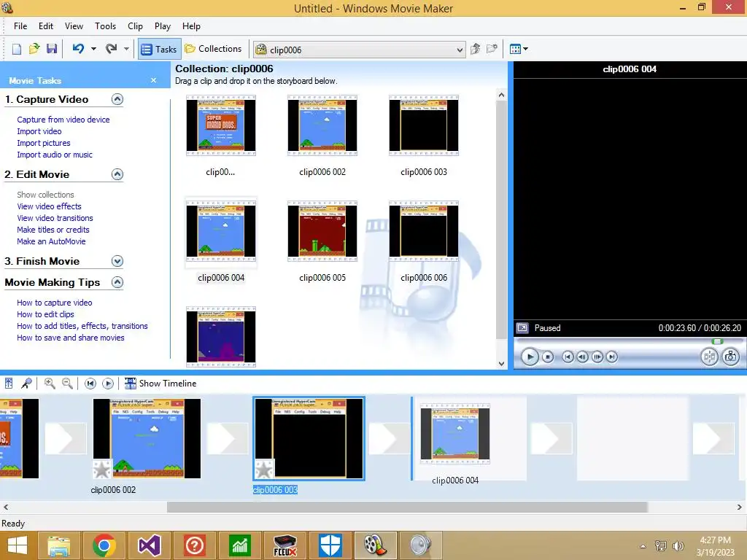
Task: Switch the monitor to full screen
Action: click(522, 328)
